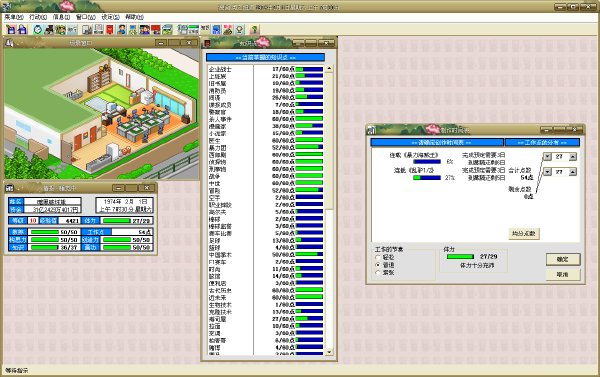The height and width of the screenshot is (377, 600).
Task: Select the F1赛车 knowledge row
Action: pyautogui.click(x=266, y=262)
